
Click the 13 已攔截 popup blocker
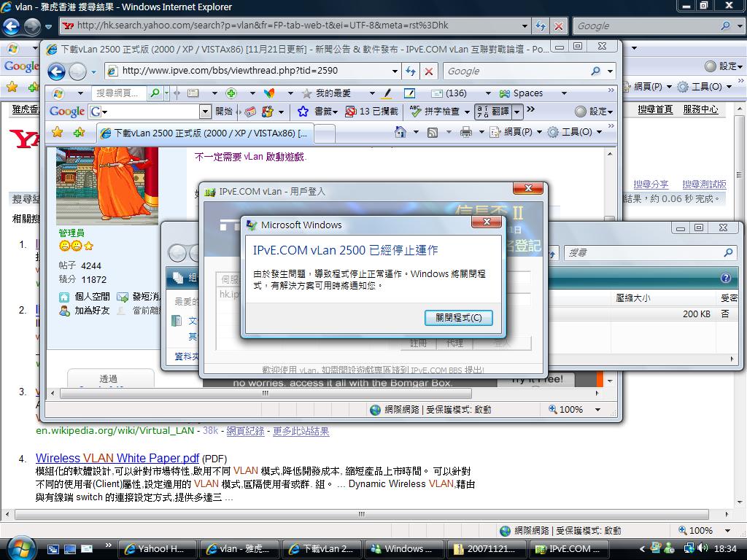coord(372,112)
